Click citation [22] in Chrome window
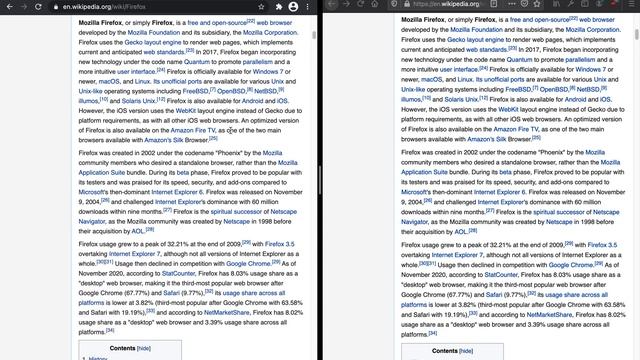 coord(251,21)
